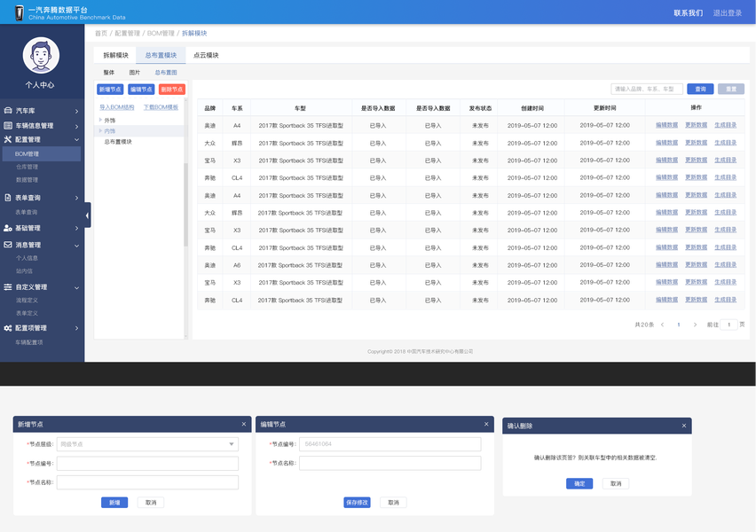Click the red 删除节点 button
Viewport: 756px width, 532px height.
pos(172,90)
